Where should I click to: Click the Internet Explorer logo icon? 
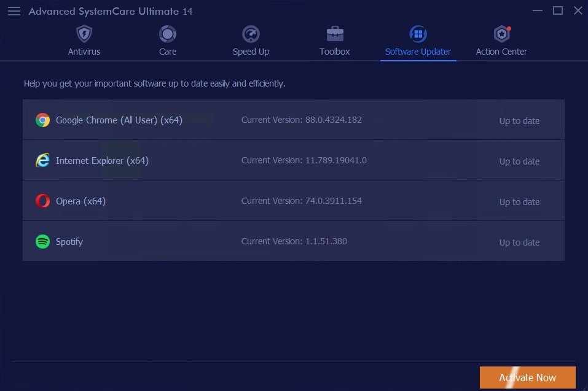(x=43, y=160)
